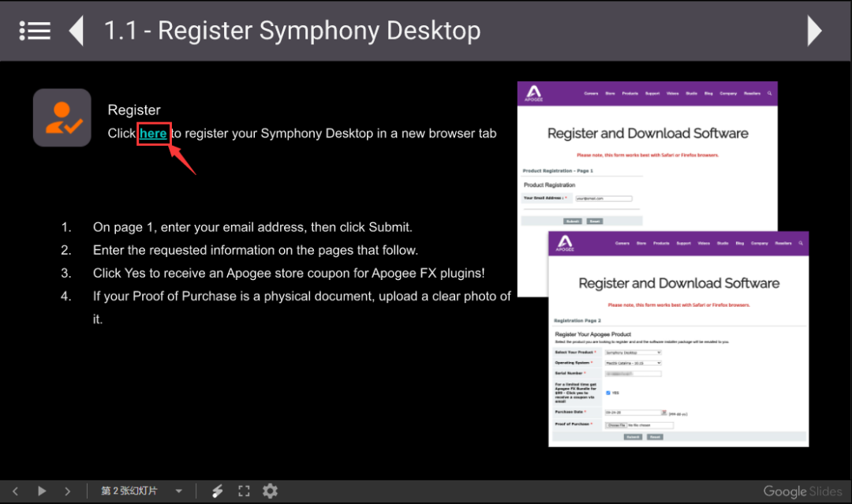Click the Apogee logo in upper screenshot
Image resolution: width=852 pixels, height=504 pixels.
(533, 93)
